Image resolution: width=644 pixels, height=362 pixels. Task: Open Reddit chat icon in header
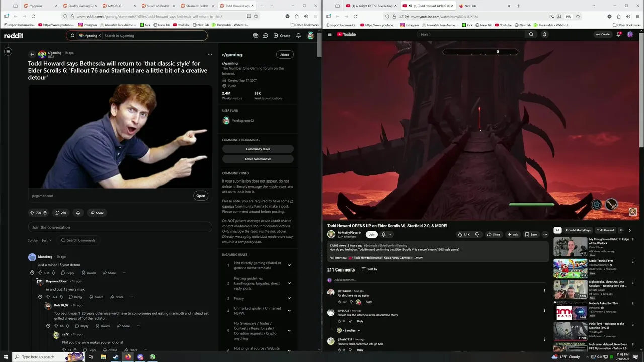pyautogui.click(x=266, y=36)
